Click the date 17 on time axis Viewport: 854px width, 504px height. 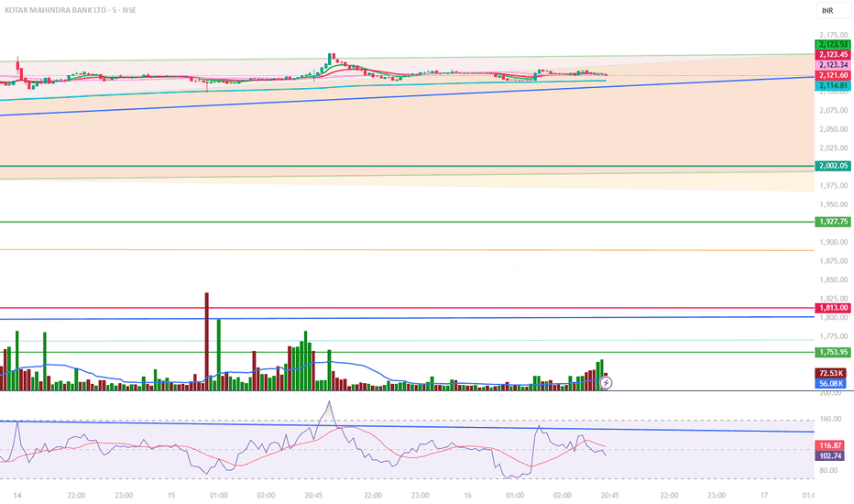pos(764,495)
